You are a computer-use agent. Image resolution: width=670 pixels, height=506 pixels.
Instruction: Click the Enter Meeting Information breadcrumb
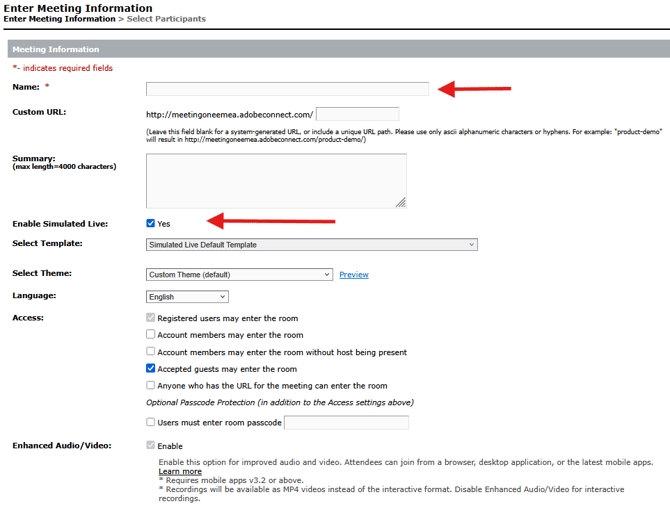point(59,19)
